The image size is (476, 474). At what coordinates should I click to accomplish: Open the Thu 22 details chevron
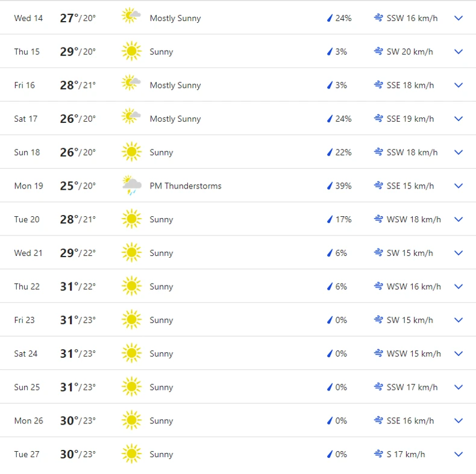[459, 287]
